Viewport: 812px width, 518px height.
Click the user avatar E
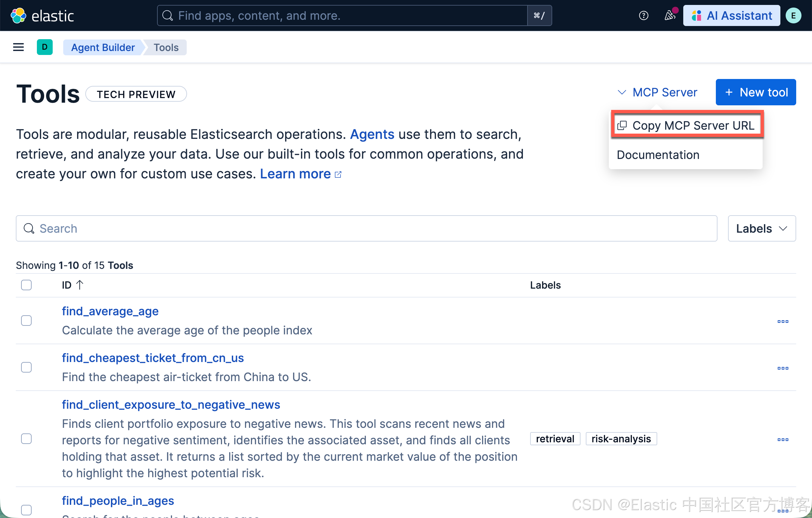(793, 15)
